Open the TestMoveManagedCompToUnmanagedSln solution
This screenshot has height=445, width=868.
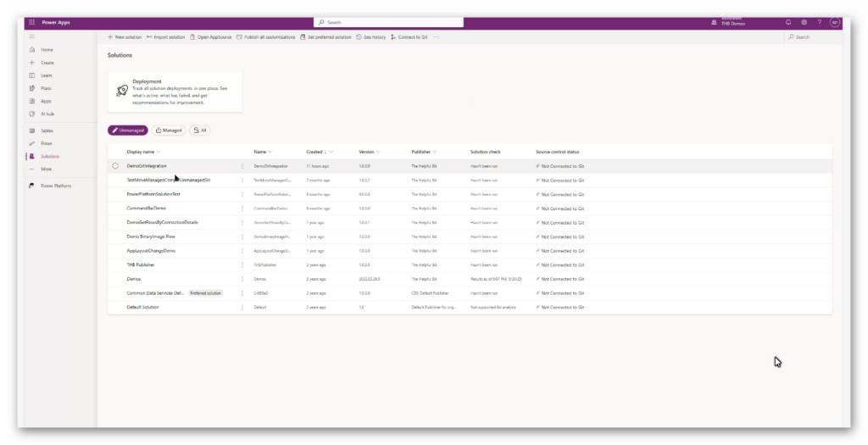click(x=169, y=180)
